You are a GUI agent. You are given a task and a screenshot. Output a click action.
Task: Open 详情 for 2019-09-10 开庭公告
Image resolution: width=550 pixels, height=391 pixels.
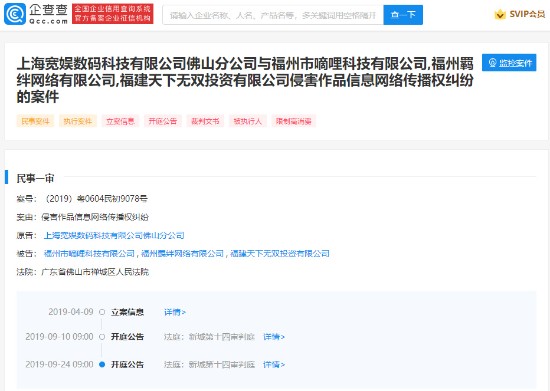coord(274,337)
